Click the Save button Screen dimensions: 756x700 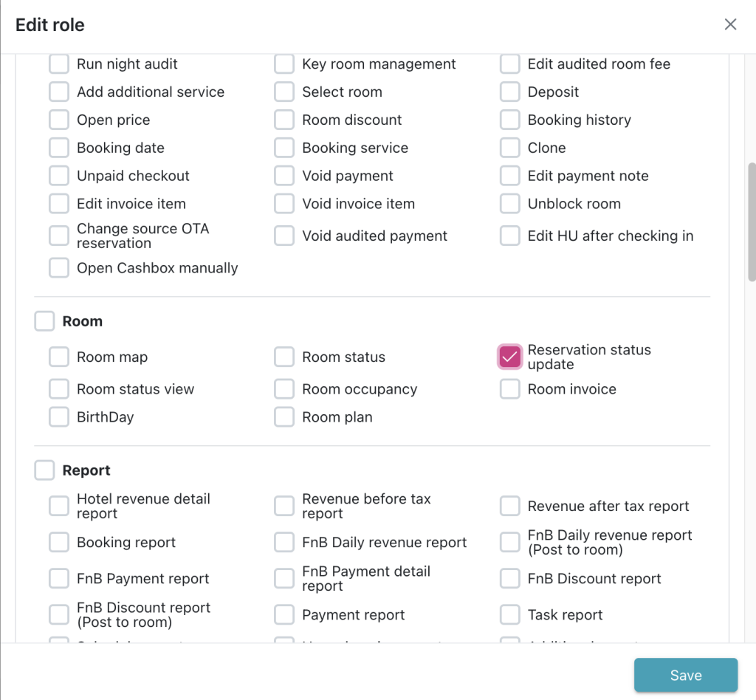tap(685, 675)
